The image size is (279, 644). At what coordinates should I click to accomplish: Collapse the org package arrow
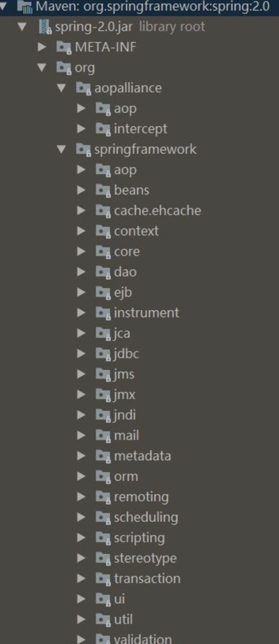(42, 68)
